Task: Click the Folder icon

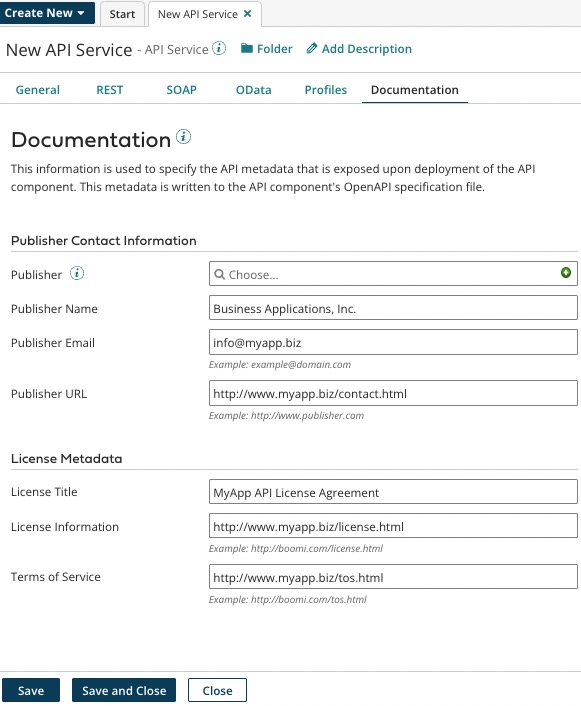Action: [x=246, y=48]
